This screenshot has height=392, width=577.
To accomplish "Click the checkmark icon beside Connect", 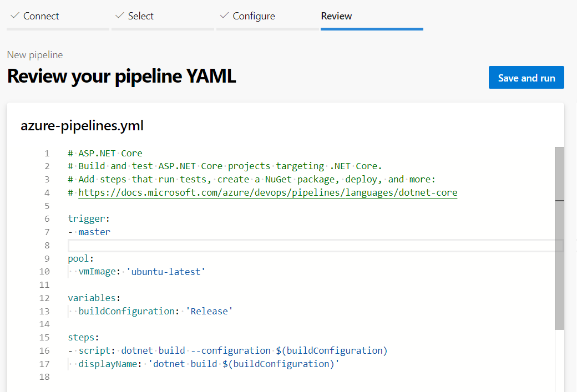I will tap(14, 16).
